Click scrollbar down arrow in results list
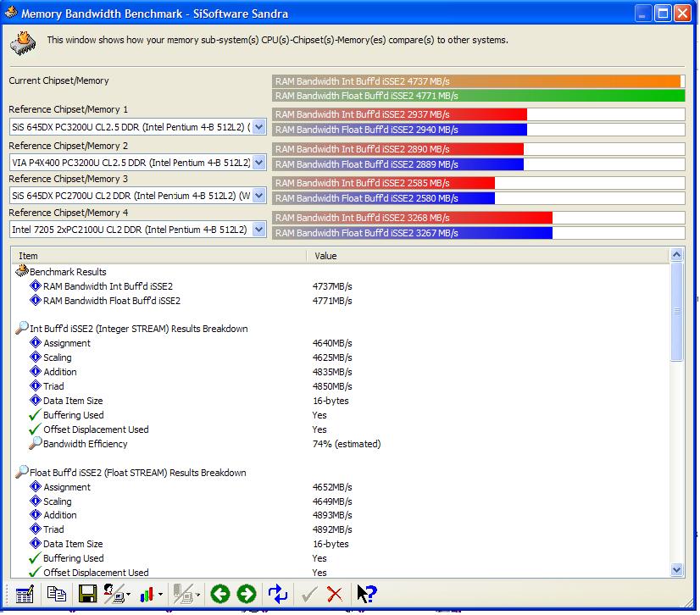 [677, 570]
